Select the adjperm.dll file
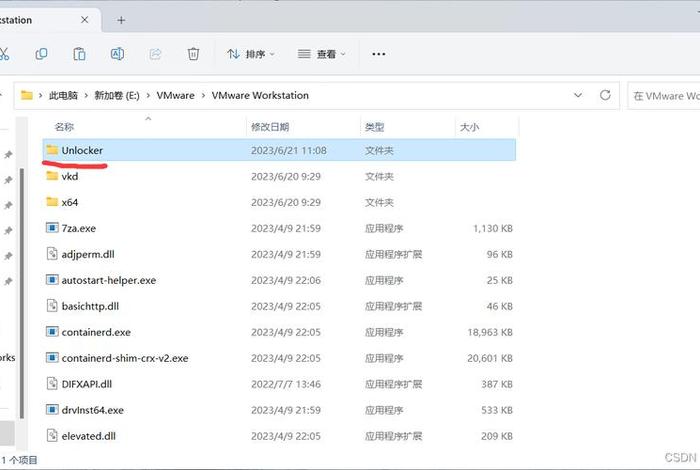700x470 pixels. [x=279, y=254]
